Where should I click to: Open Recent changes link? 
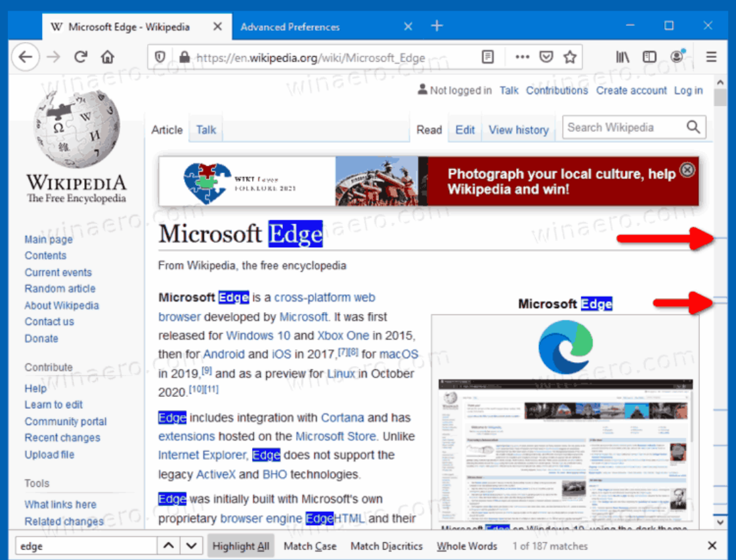click(x=62, y=438)
